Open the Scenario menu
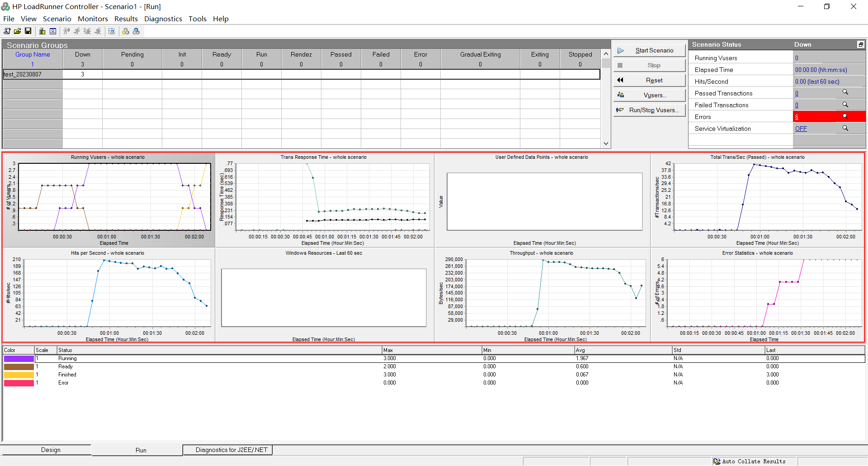This screenshot has width=868, height=466. tap(57, 19)
